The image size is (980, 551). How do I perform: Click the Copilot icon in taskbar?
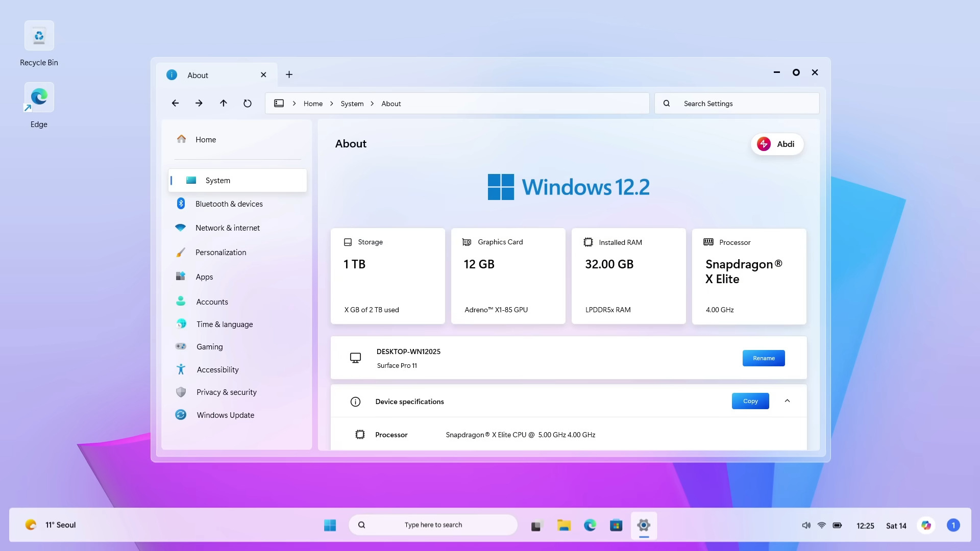tap(926, 525)
